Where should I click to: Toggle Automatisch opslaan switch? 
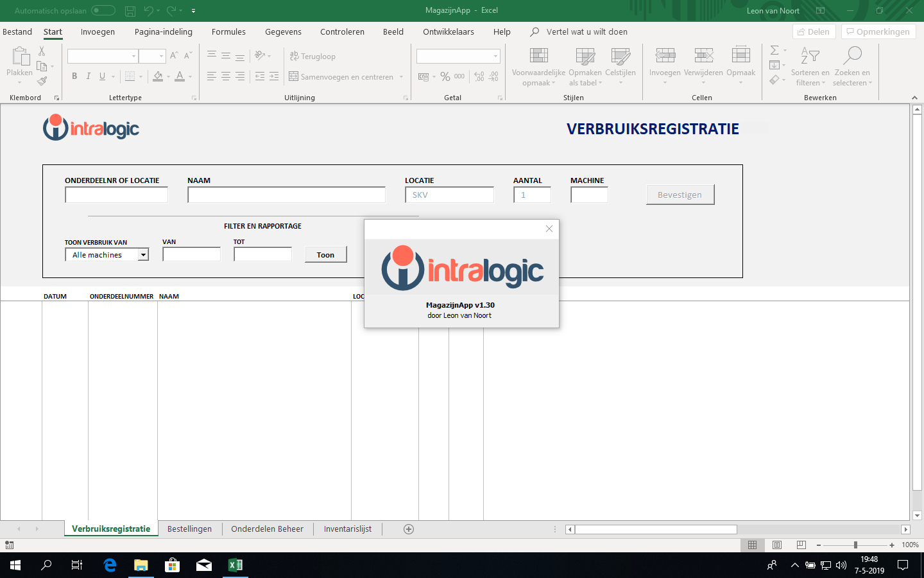[x=103, y=10]
